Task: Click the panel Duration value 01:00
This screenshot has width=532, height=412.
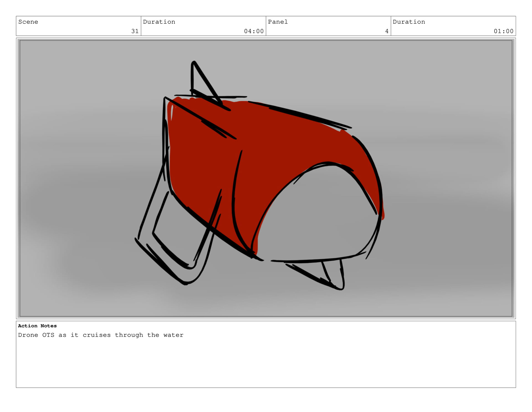Action: [x=503, y=31]
